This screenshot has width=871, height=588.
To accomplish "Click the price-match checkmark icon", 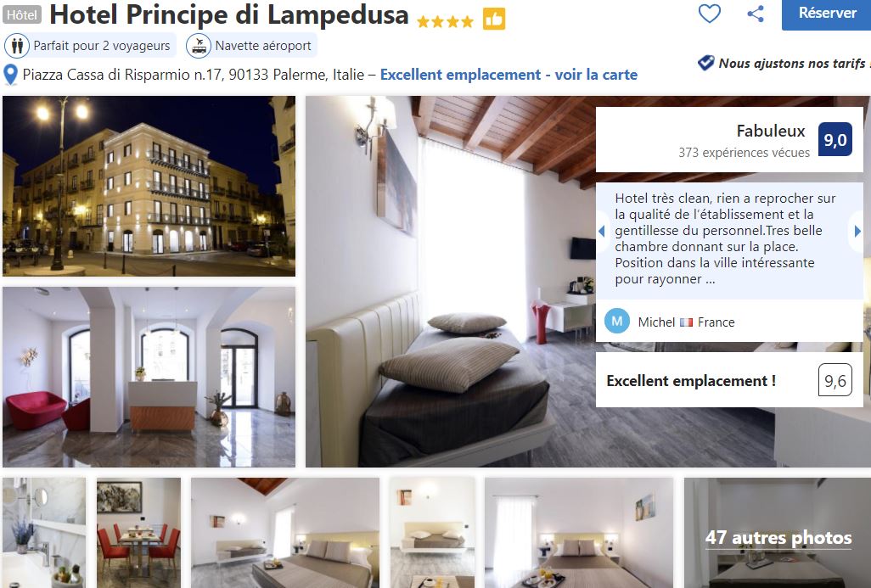I will (x=706, y=63).
